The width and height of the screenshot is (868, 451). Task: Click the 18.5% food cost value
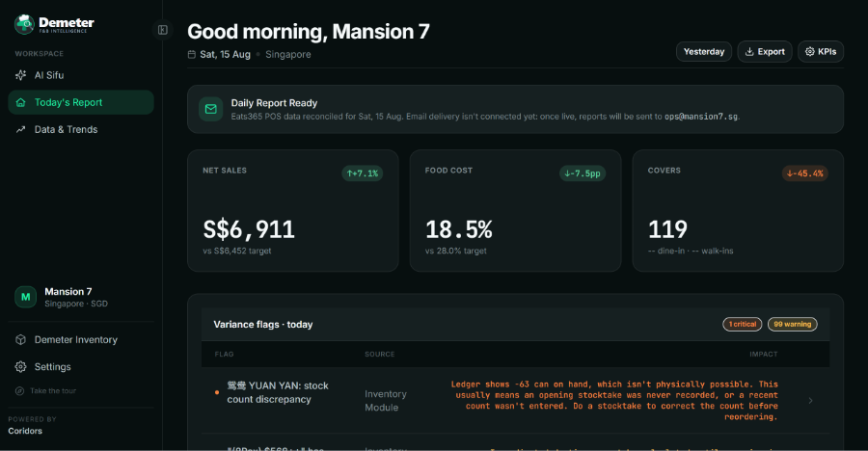coord(459,229)
